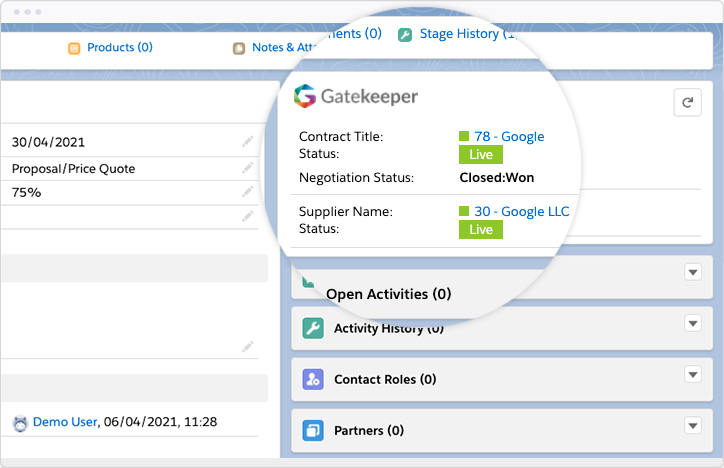724x468 pixels.
Task: Edit the Proposal/Price Quote field pencil
Action: (x=248, y=168)
